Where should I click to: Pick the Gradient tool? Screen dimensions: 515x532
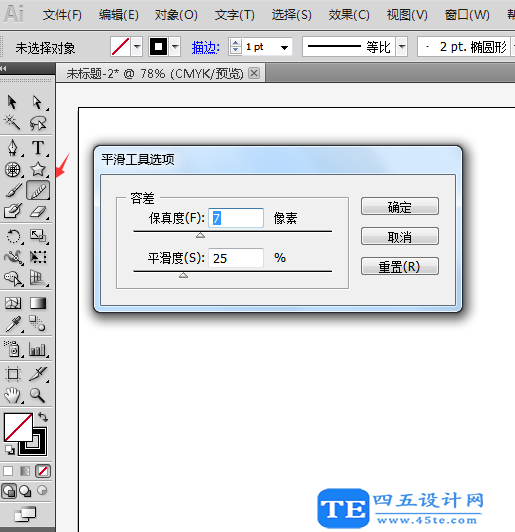38,303
